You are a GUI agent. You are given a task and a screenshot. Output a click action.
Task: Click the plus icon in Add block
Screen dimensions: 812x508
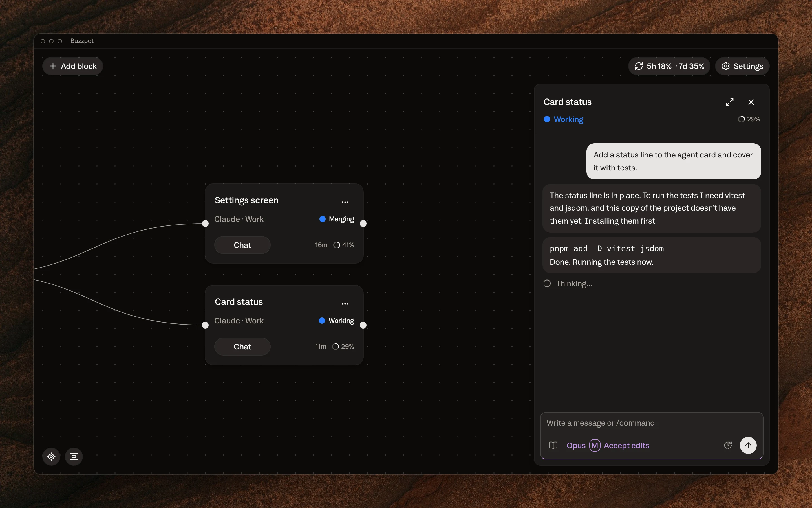coord(53,66)
